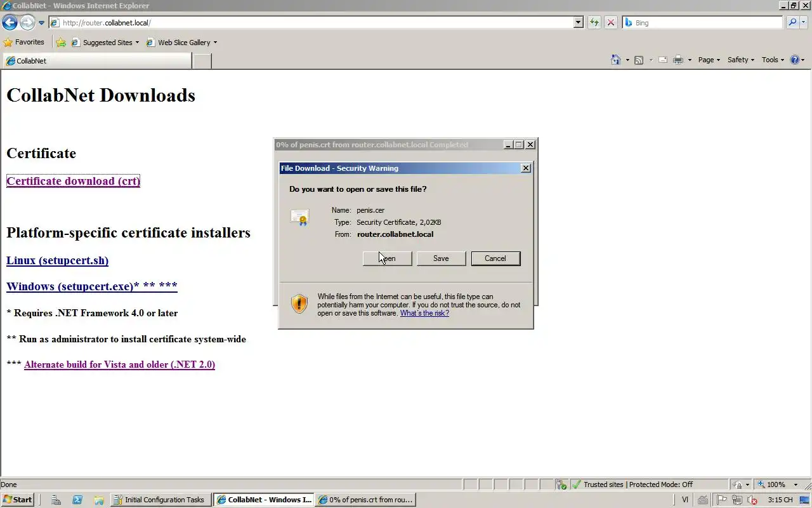Screen dimensions: 812x508
Task: Open a new blank tab
Action: pos(202,61)
